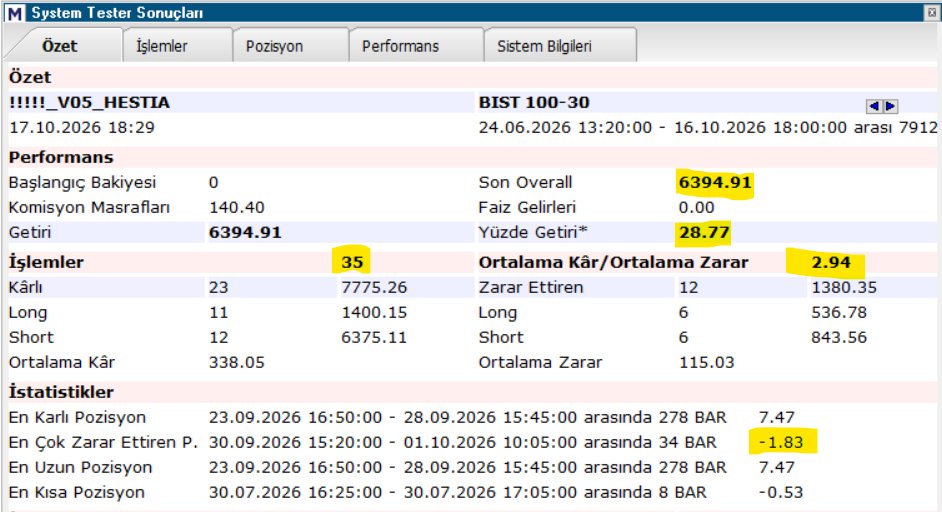Click the En Uzun Pozisyon label

80,467
